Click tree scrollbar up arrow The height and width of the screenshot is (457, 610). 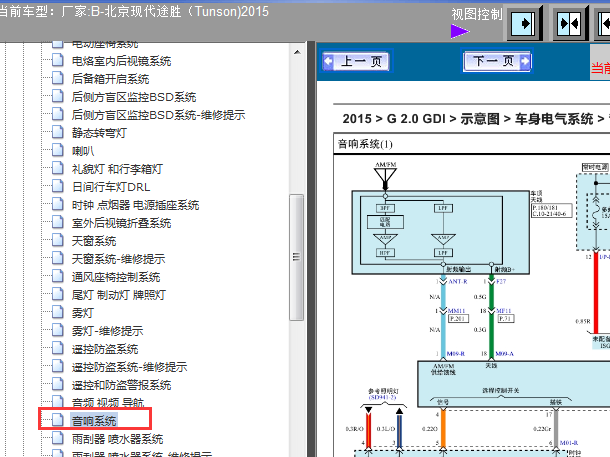click(297, 52)
